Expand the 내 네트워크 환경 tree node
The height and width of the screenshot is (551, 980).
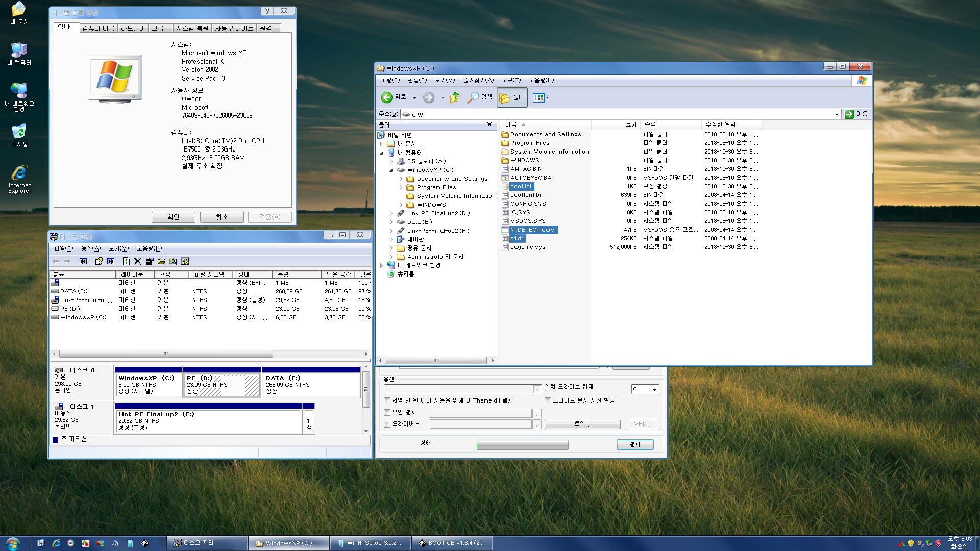click(382, 266)
